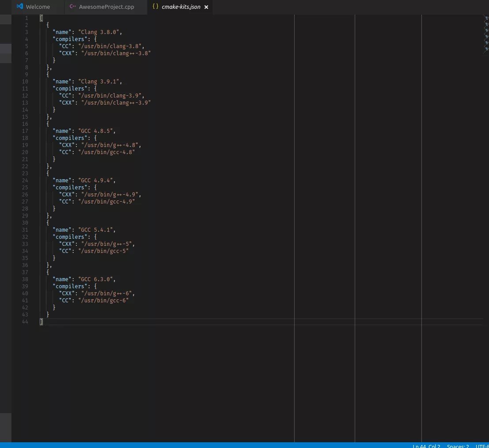This screenshot has width=489, height=448.
Task: Click the closing square bracket on line 44
Action: [x=41, y=322]
